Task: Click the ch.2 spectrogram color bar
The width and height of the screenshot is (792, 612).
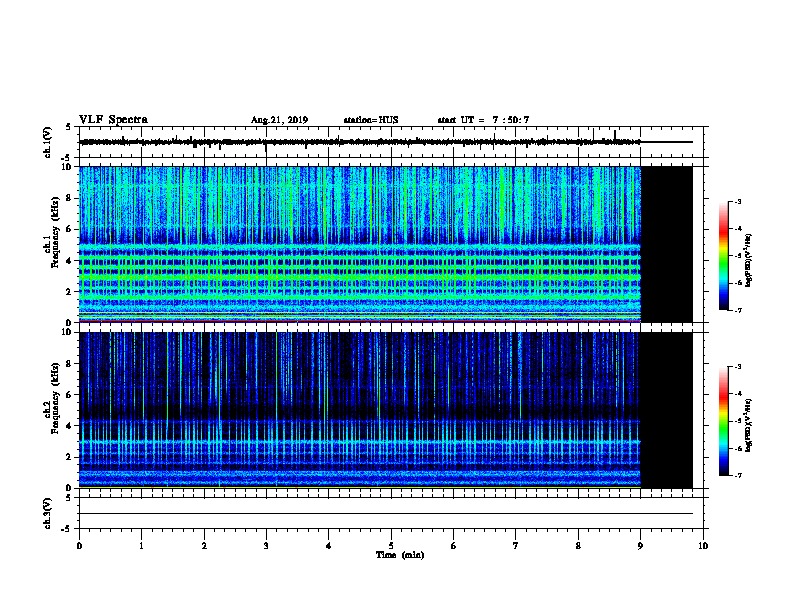Action: [x=724, y=421]
